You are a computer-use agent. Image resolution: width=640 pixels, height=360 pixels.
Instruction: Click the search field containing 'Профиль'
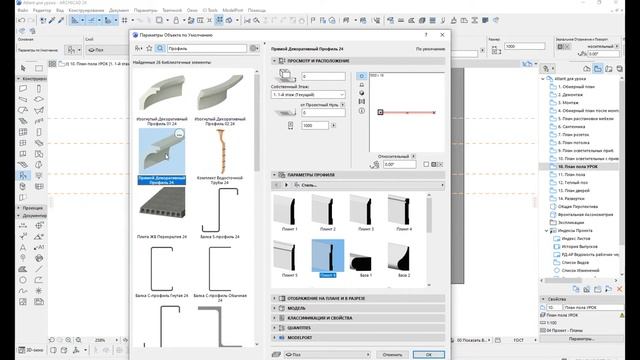[x=207, y=49]
